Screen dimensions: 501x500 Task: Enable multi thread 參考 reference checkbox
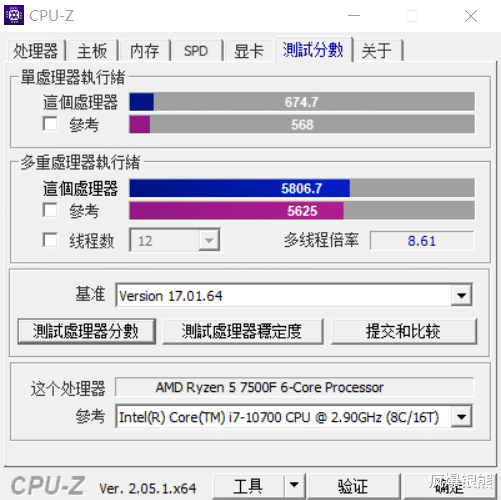click(50, 210)
